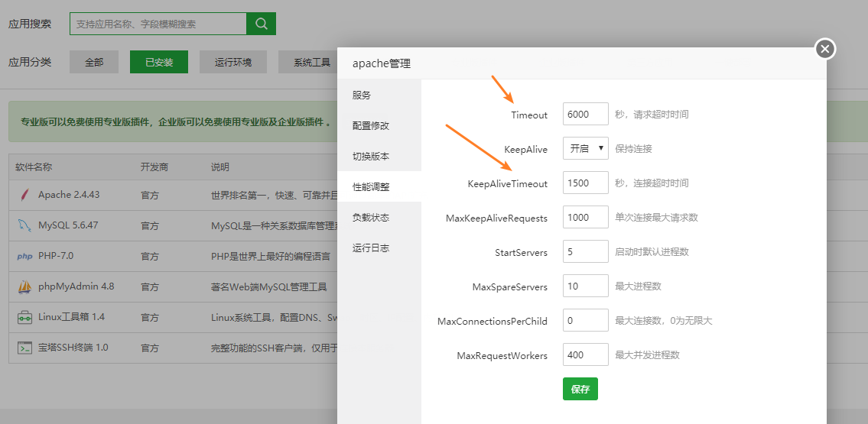Open the KeepAlive dropdown
The width and height of the screenshot is (868, 424).
585,149
